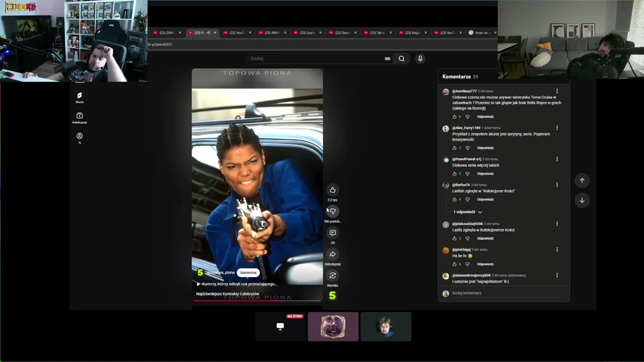Select the bearded man participant thumbnail
644x362 pixels.
click(386, 326)
